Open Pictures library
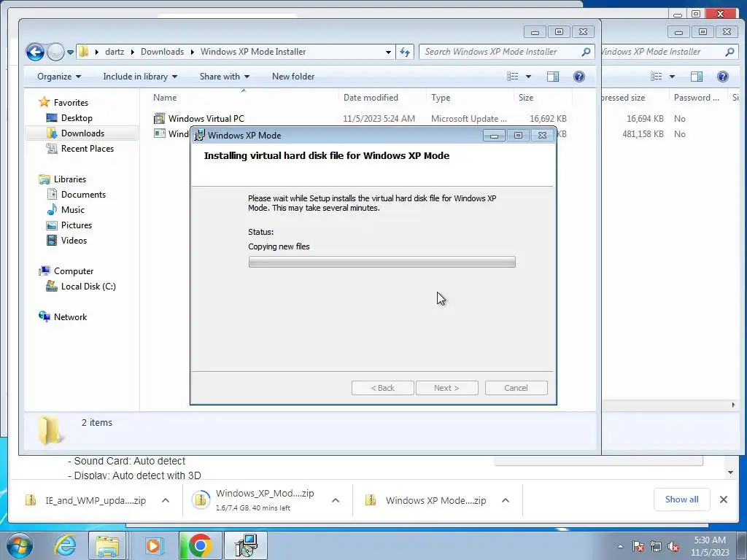This screenshot has height=560, width=747. click(x=76, y=225)
